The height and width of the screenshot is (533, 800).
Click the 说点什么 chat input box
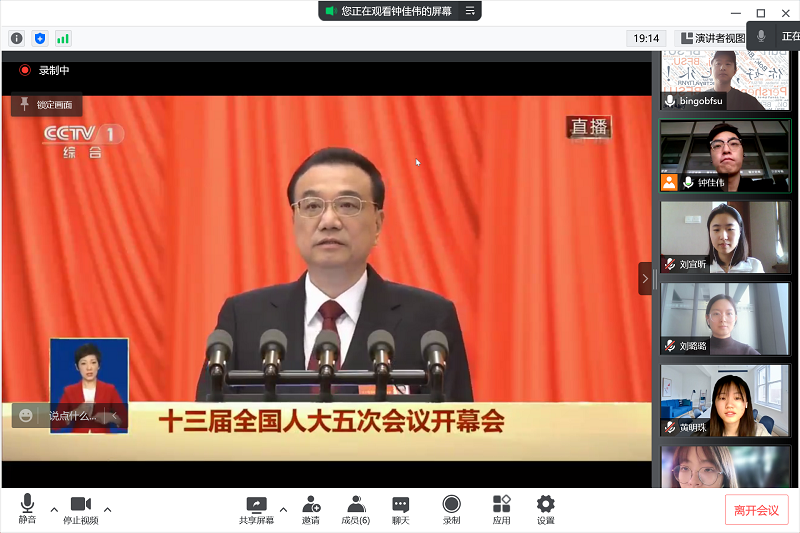73,416
